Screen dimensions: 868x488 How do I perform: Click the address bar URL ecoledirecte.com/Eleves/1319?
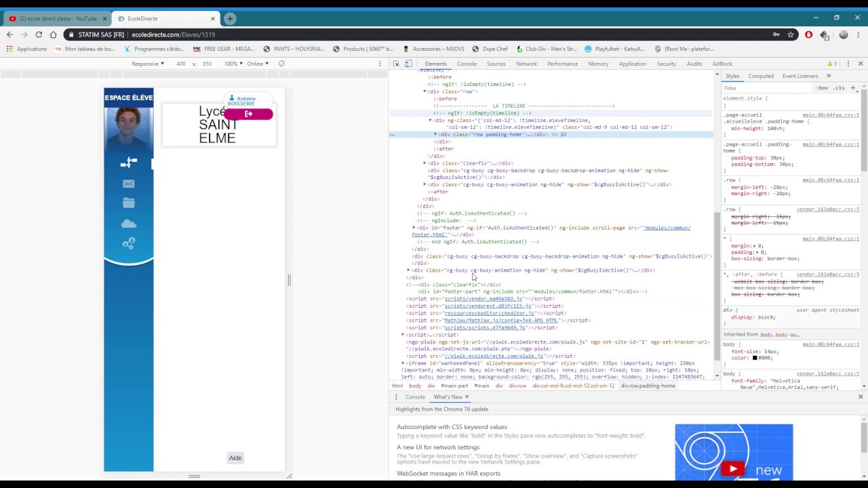[174, 35]
